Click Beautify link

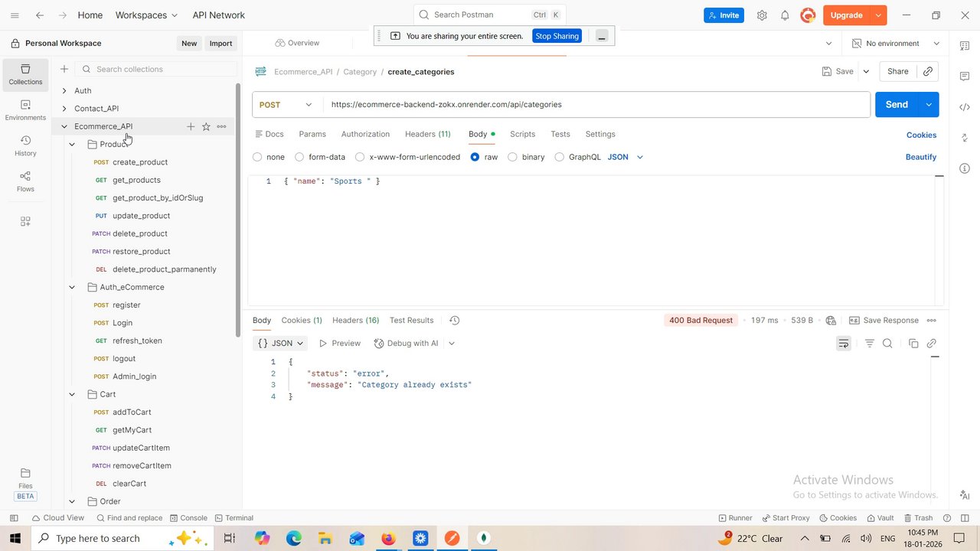921,157
